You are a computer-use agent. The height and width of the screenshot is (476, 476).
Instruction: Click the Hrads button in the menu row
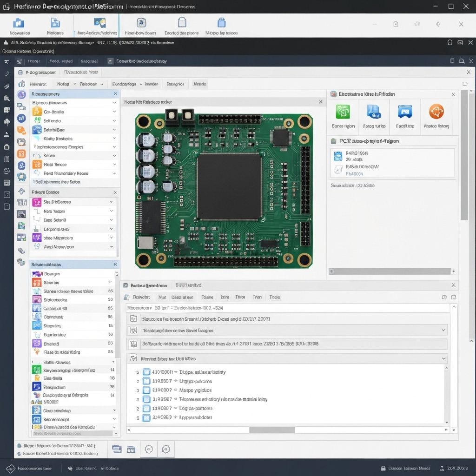pos(200,84)
